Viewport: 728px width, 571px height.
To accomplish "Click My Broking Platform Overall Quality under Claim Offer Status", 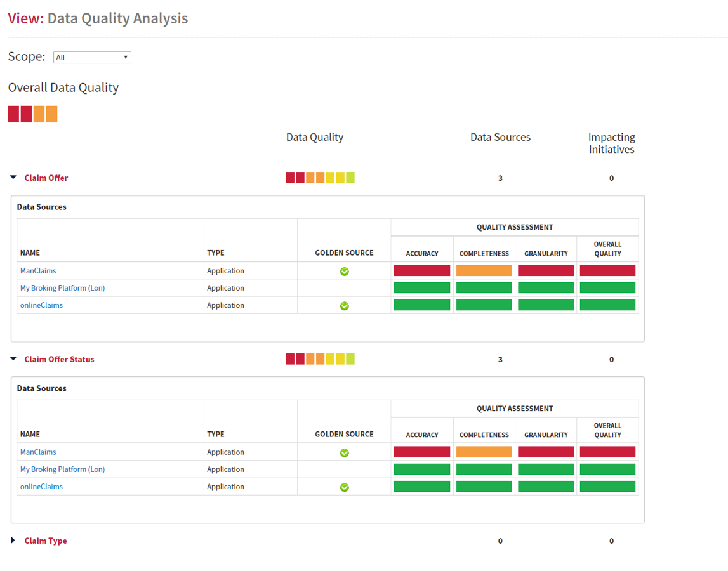I will coord(608,469).
